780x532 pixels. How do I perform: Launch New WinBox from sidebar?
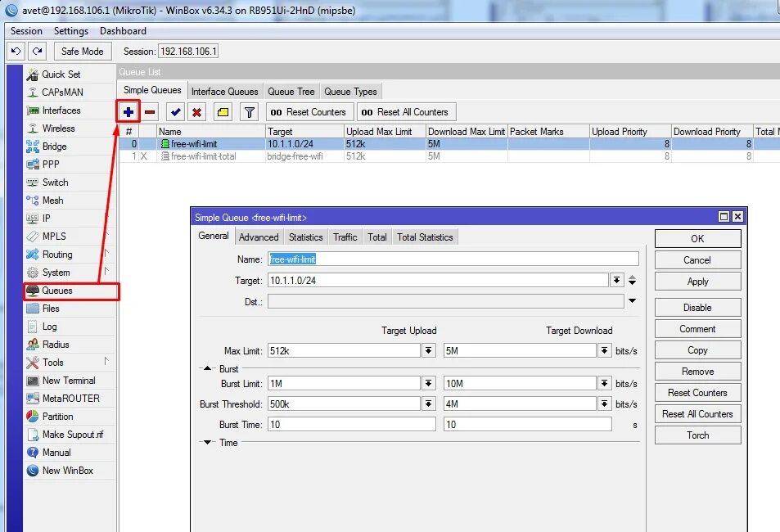point(70,471)
